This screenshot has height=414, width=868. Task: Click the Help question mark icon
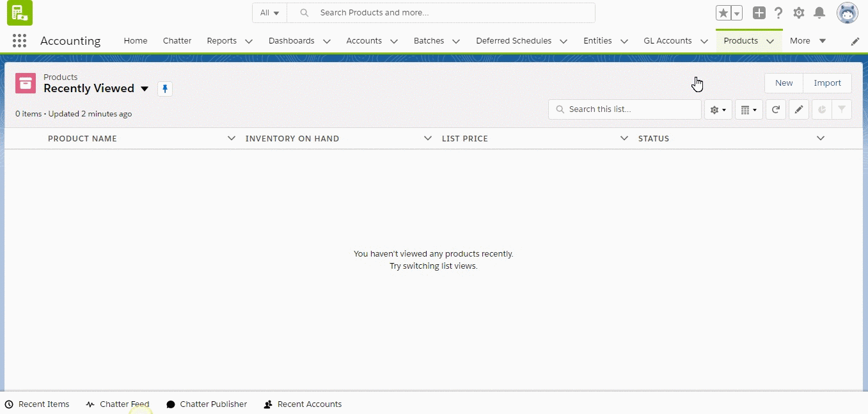(x=778, y=13)
